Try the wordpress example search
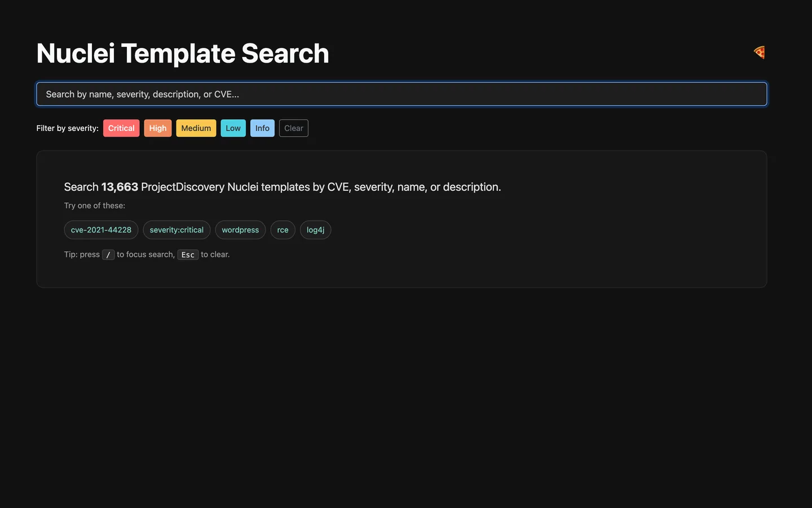This screenshot has width=812, height=508. (240, 230)
